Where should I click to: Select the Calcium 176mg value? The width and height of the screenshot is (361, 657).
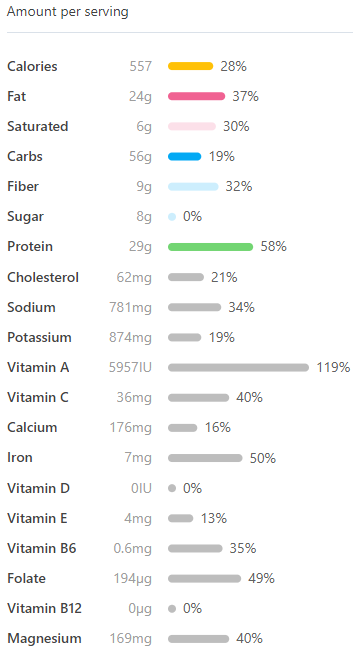(131, 428)
